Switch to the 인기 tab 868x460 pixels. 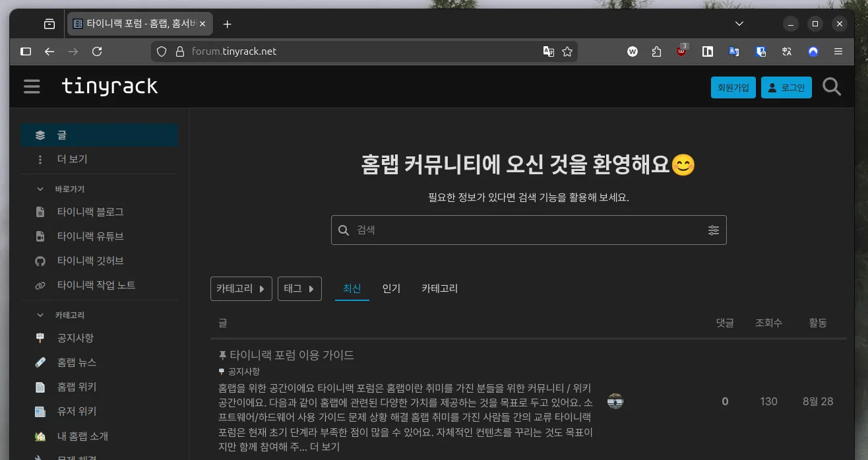391,288
